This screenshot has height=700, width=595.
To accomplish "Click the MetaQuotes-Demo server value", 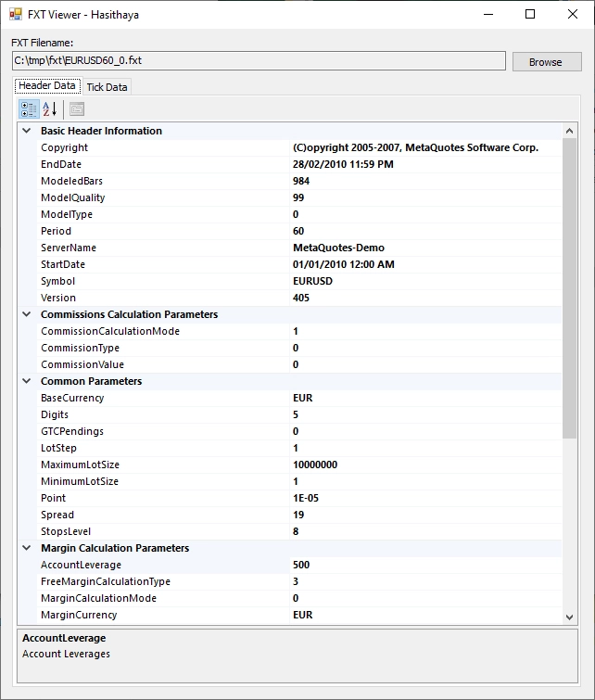I will tap(338, 248).
